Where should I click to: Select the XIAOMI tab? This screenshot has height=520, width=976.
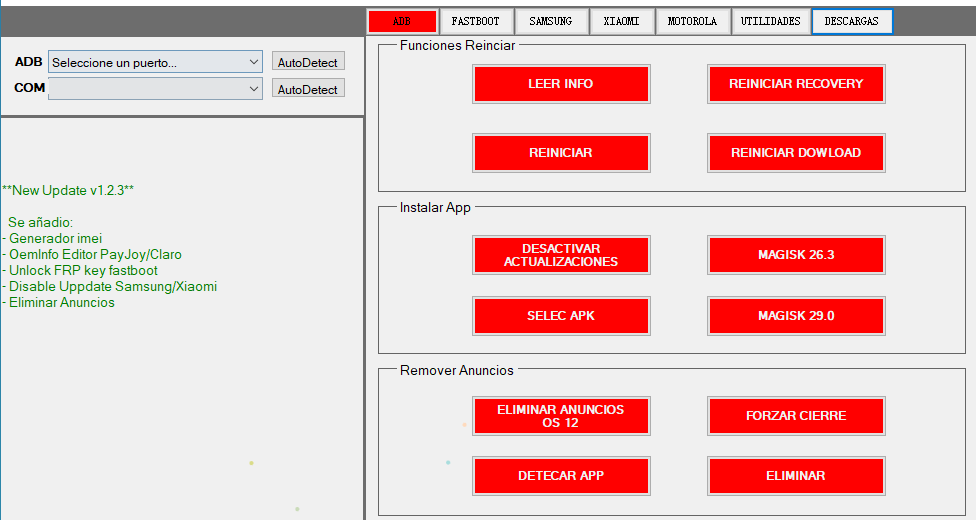click(x=621, y=21)
